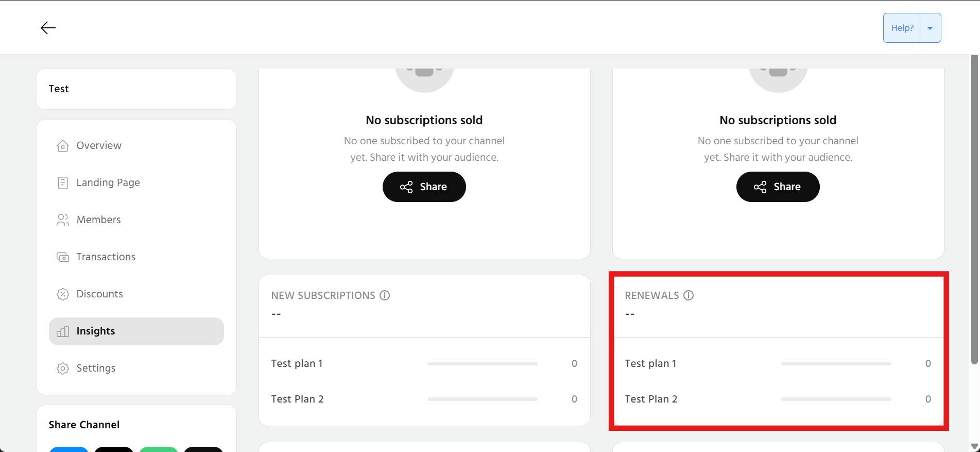This screenshot has height=452, width=980.
Task: Click the Landing Page document icon
Action: 63,183
